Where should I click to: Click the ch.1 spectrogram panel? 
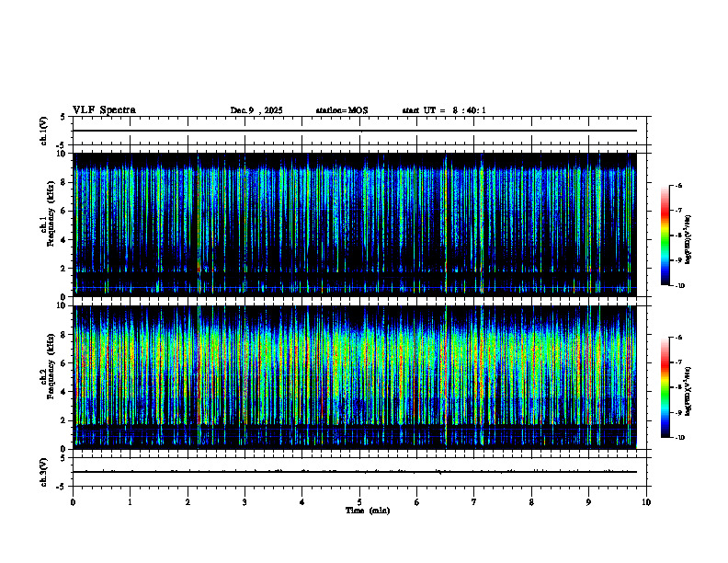pyautogui.click(x=355, y=224)
